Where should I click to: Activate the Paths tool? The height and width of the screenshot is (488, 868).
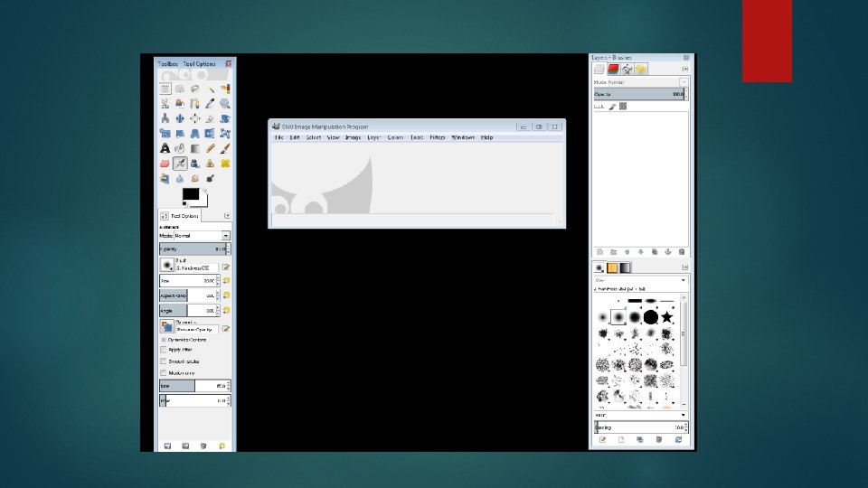click(x=195, y=103)
